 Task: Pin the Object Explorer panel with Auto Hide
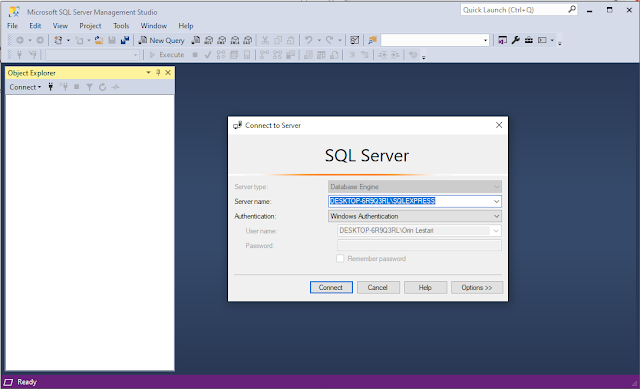tap(158, 73)
